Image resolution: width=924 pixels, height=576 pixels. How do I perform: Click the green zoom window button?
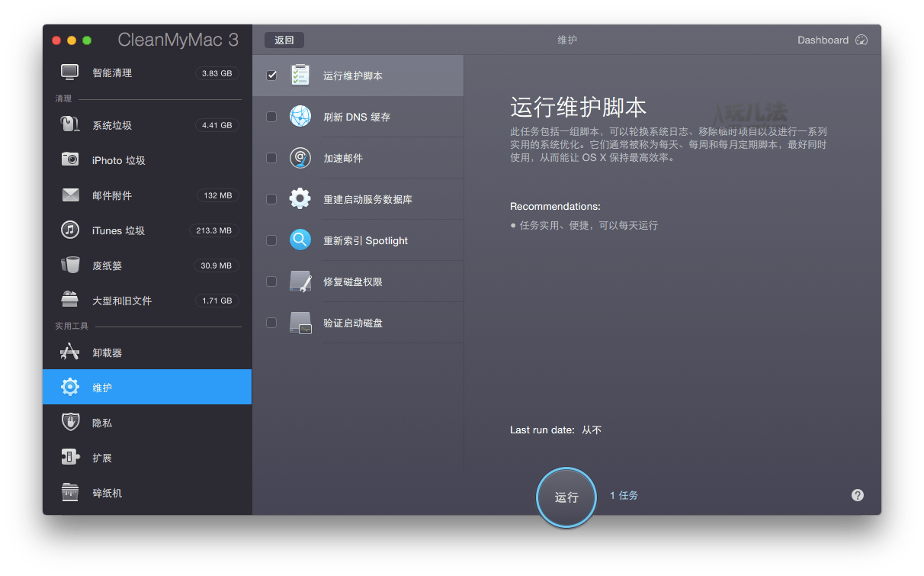click(87, 40)
